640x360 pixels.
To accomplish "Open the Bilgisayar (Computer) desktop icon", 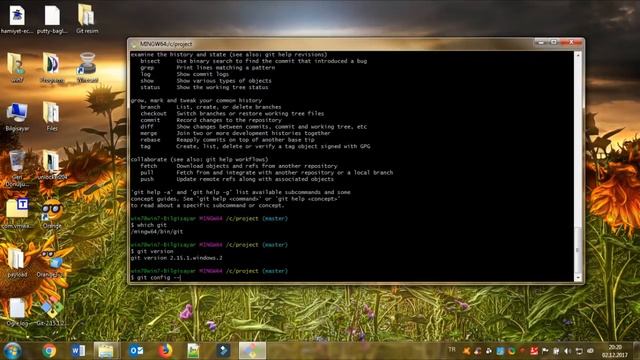I will (17, 117).
